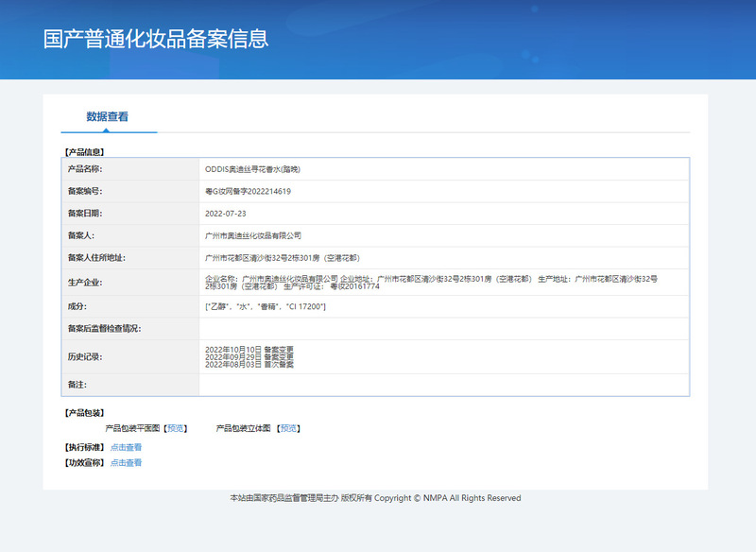Screen dimensions: 756x552
Task: Click history entry 2022年10月10日 备案变更
Action: 249,350
